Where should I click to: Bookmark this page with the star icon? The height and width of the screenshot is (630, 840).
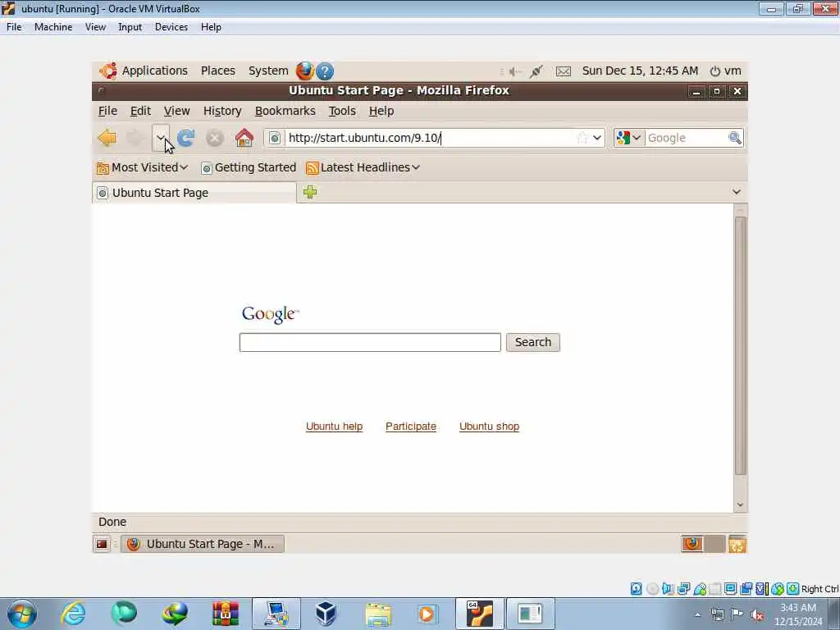tap(582, 138)
